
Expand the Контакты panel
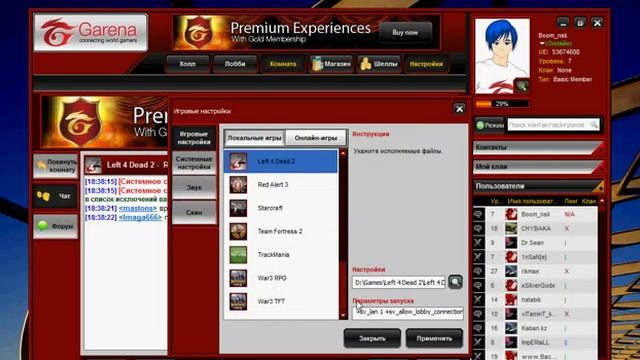(538, 147)
